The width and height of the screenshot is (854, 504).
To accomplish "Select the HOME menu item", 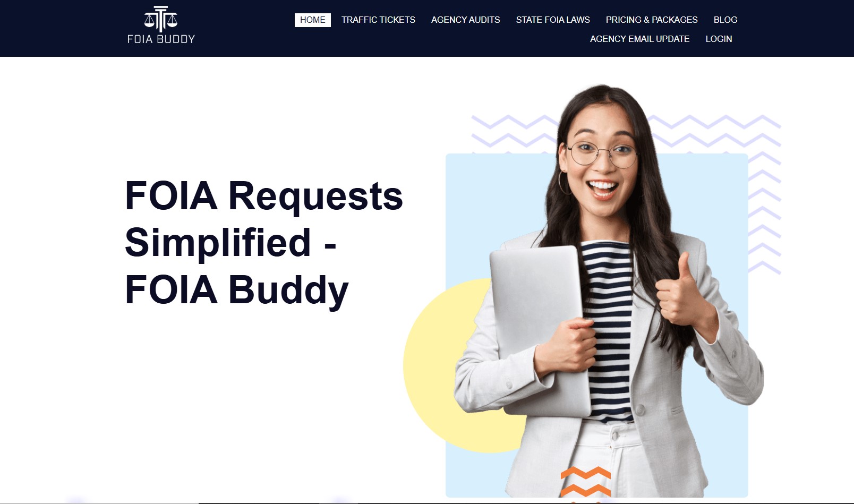I will click(312, 20).
